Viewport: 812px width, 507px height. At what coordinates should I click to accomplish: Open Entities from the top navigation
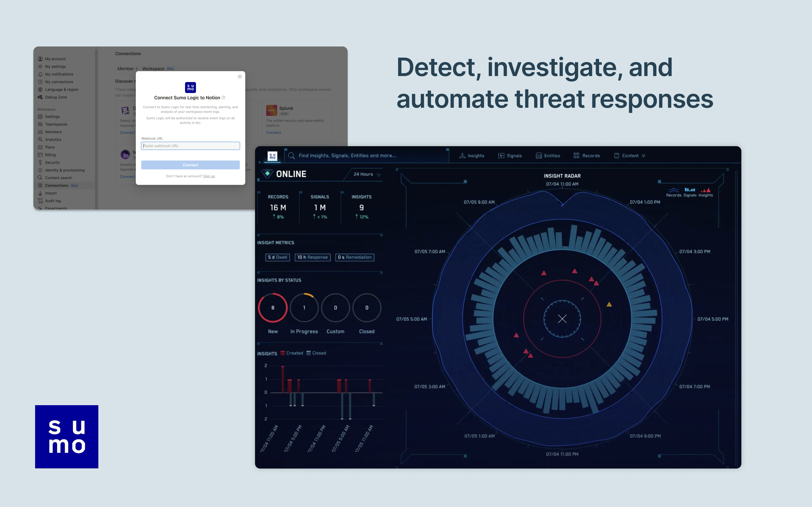(x=548, y=156)
